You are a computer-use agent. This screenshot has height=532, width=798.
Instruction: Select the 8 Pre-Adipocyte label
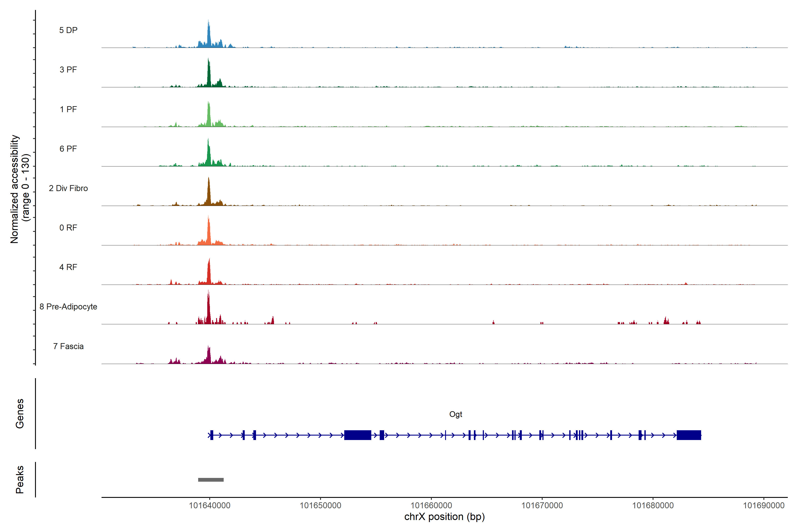click(68, 307)
